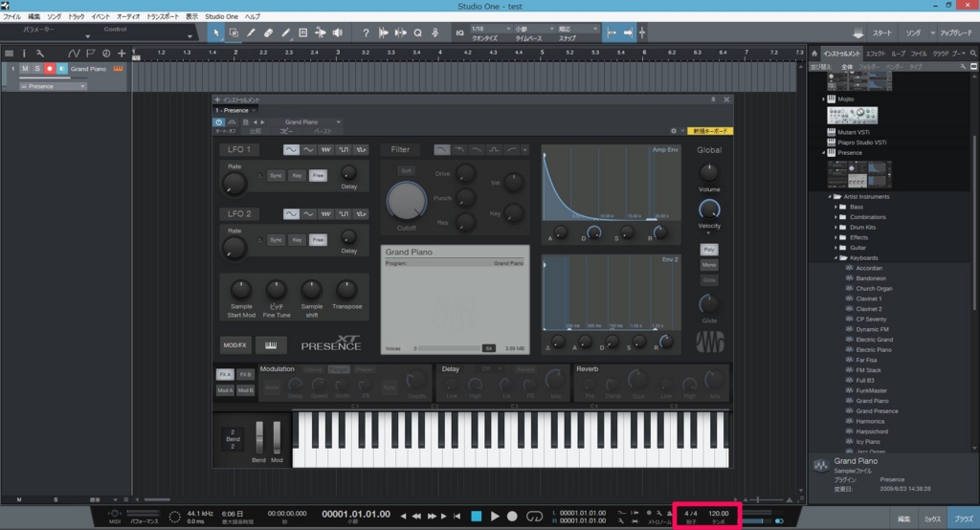Screen dimensions: 980x530
Task: Open the 1/16 quantize value dropdown
Action: [x=491, y=29]
